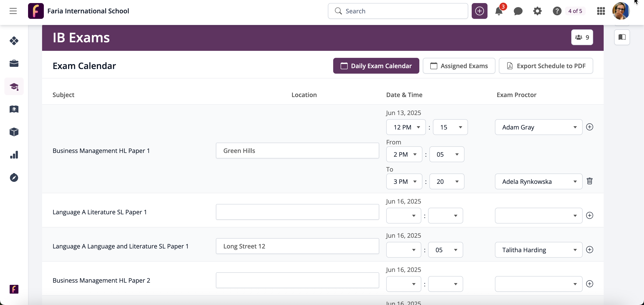Expand the Talitha Harding proctor dropdown

click(538, 250)
